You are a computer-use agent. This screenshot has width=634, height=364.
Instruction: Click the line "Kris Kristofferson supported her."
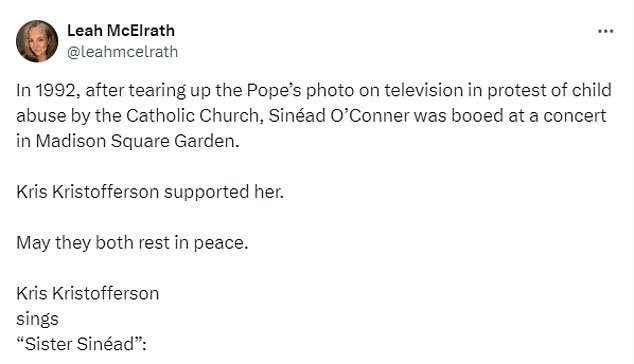pos(150,192)
